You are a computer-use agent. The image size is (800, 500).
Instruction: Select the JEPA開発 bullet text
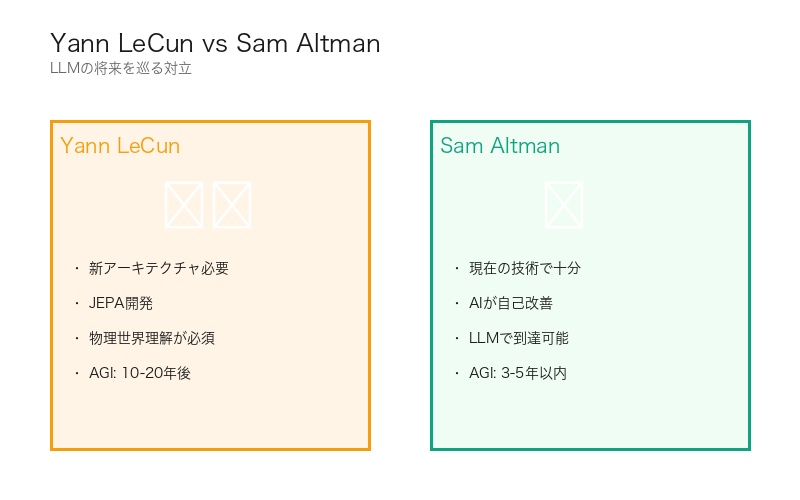[x=121, y=303]
